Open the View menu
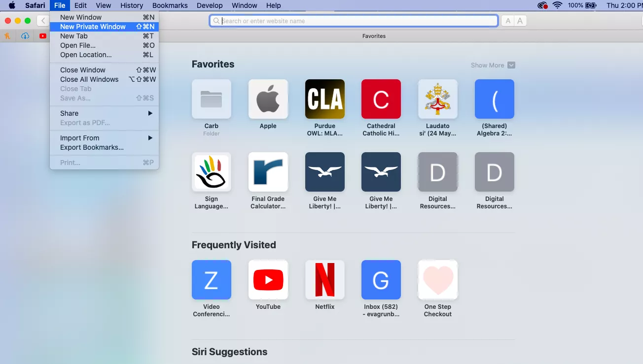The height and width of the screenshot is (364, 643). click(103, 5)
